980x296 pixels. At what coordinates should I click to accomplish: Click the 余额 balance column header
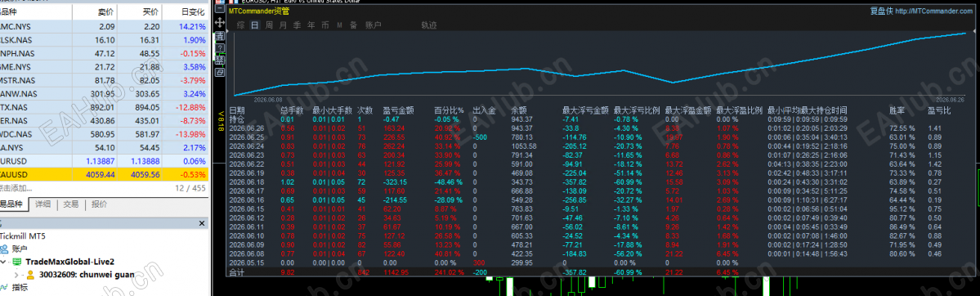519,110
